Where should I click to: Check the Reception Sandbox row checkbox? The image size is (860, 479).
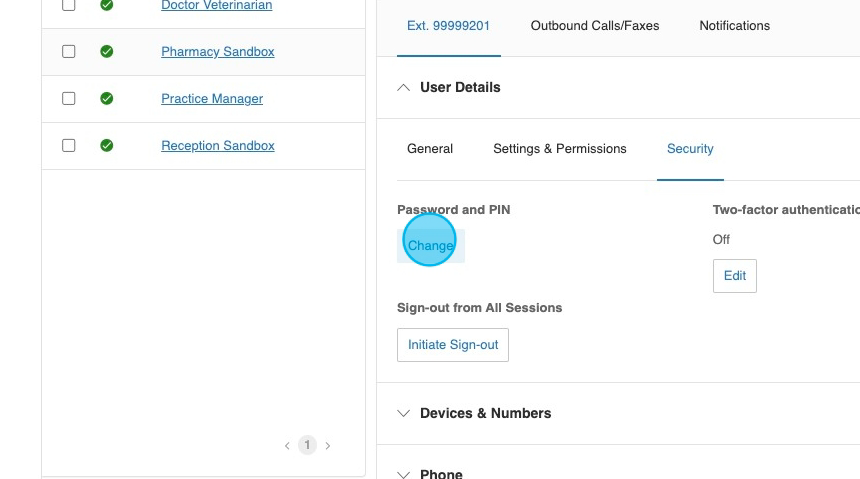coord(69,146)
